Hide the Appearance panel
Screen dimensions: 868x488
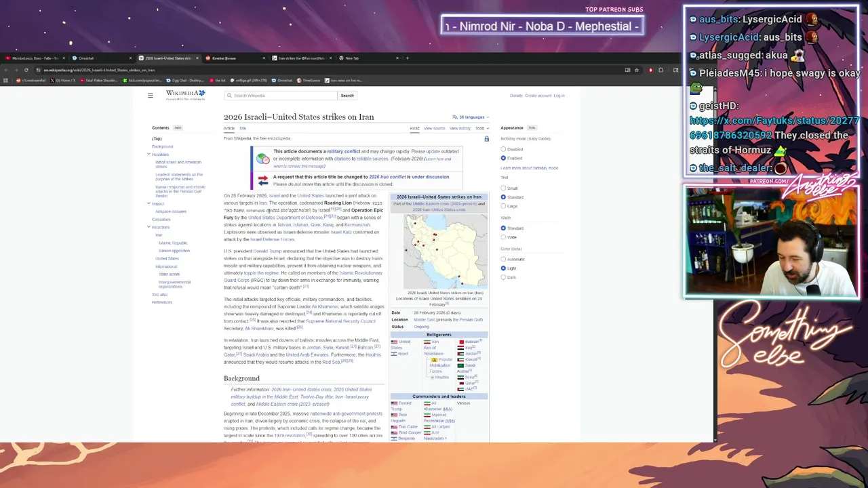point(532,128)
